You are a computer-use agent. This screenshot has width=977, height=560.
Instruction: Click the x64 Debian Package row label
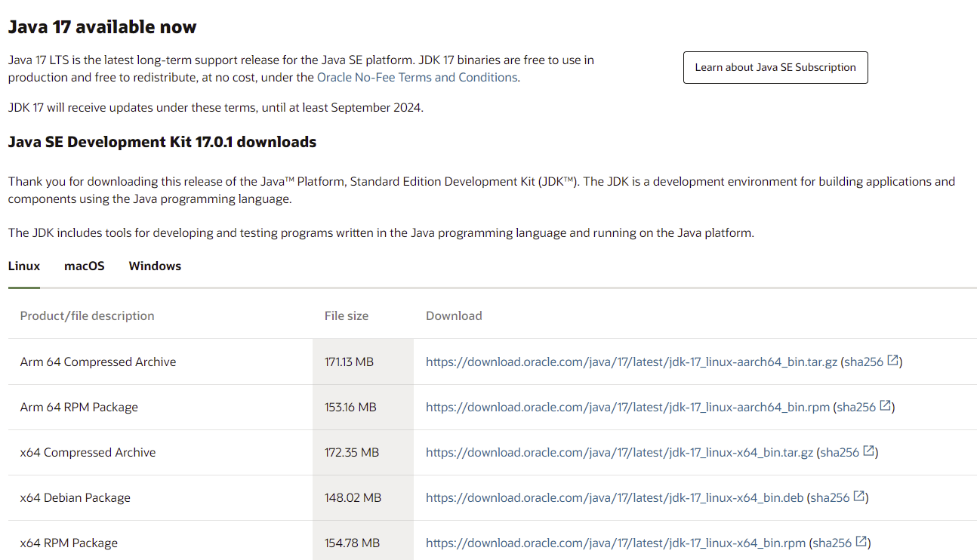pyautogui.click(x=76, y=497)
